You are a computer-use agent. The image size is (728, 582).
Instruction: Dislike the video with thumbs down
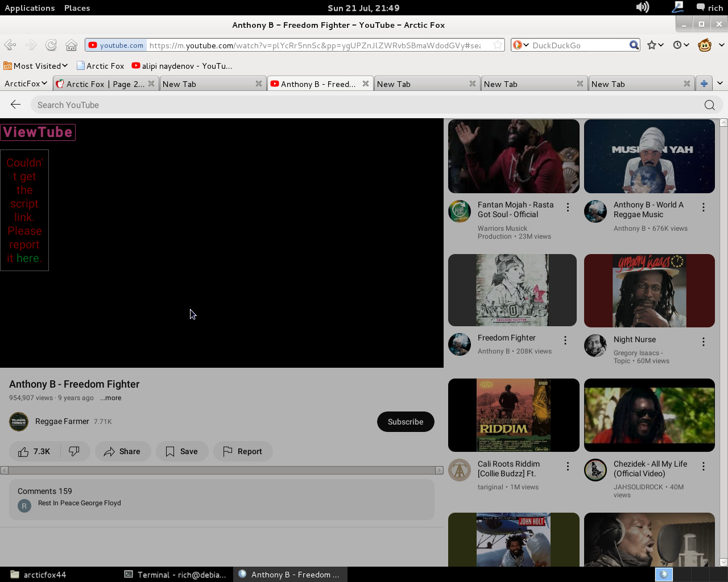tap(75, 451)
